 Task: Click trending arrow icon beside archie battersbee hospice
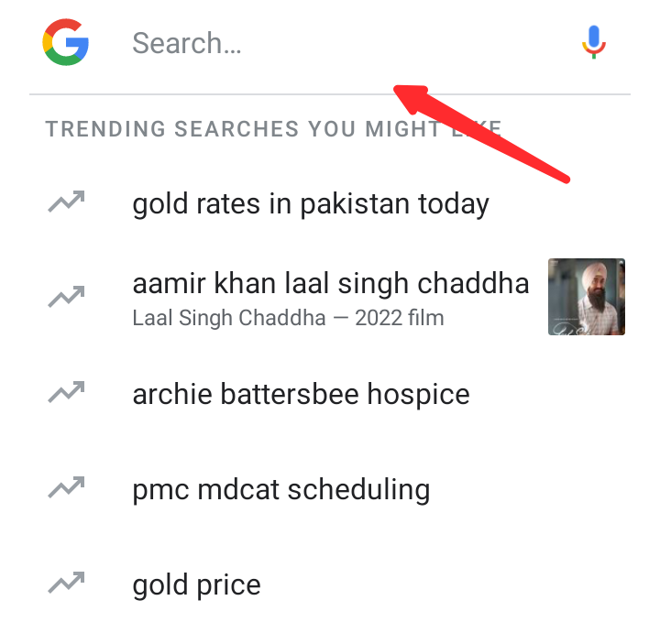tap(66, 394)
